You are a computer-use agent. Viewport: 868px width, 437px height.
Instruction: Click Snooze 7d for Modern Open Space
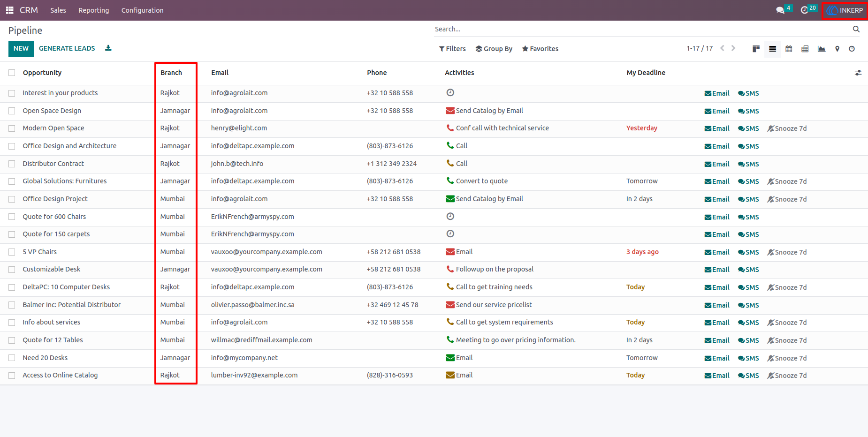click(787, 128)
